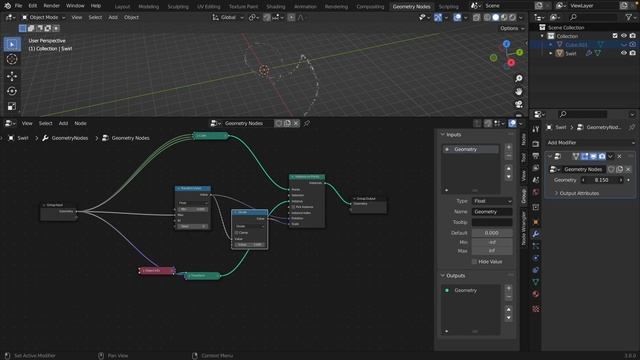Move the Geometry input socket down
This screenshot has height=360, width=640.
pos(509,176)
